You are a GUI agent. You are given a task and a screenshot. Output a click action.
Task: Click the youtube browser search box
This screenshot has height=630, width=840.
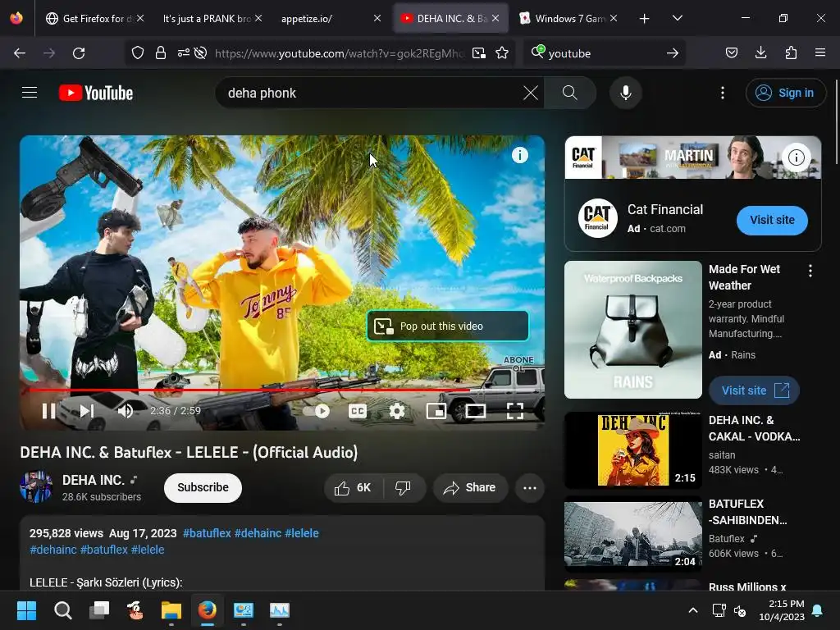tap(603, 53)
